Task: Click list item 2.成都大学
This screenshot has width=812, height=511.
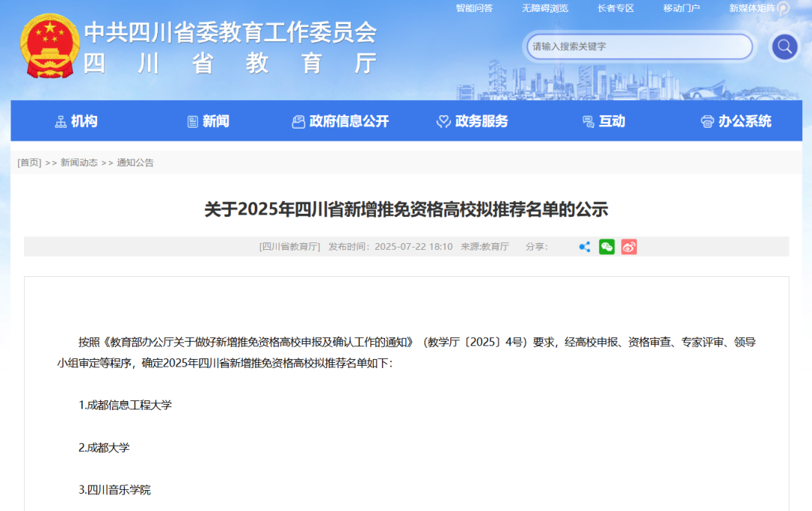Action: [104, 448]
